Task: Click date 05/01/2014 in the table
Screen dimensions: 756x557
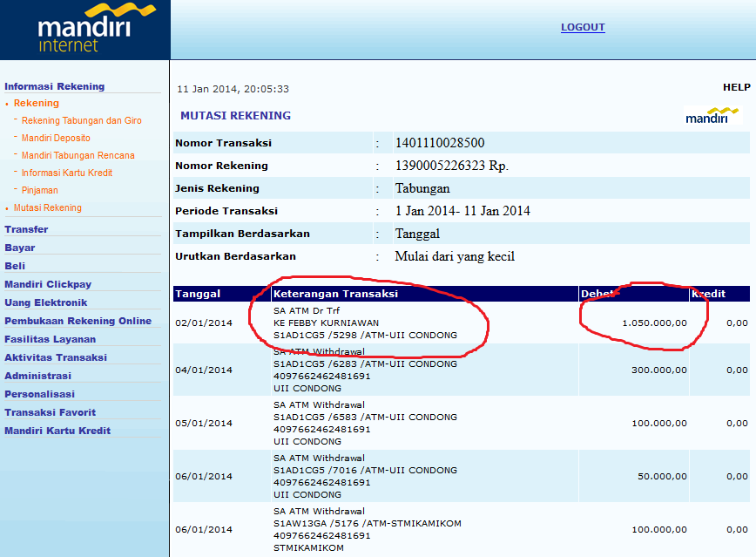Action: 204,424
